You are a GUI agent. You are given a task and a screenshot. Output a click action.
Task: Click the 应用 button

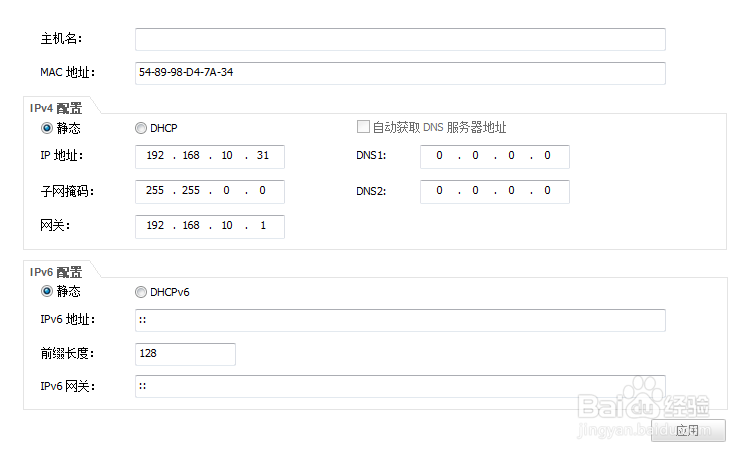click(687, 431)
